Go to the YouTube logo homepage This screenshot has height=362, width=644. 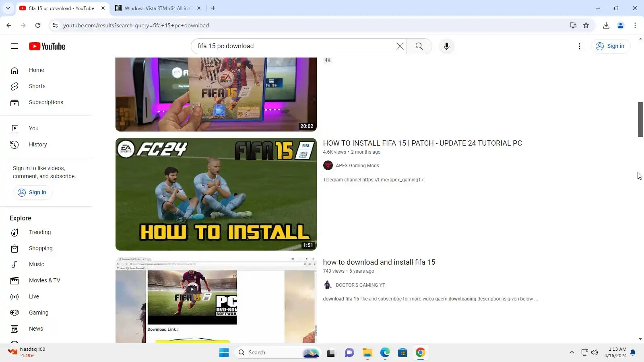click(47, 46)
